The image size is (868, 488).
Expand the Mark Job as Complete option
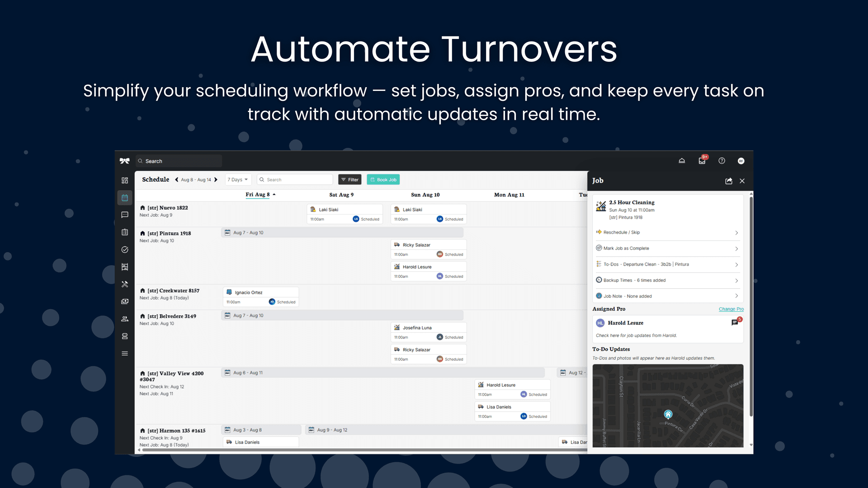tap(668, 248)
